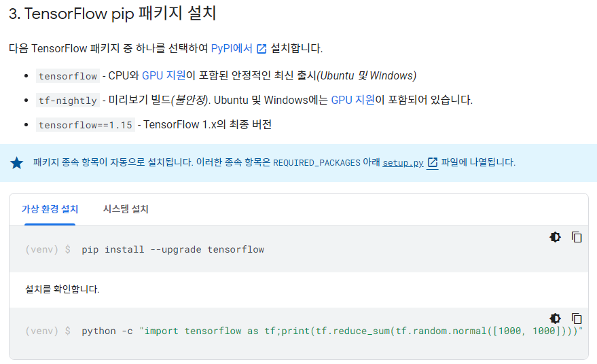Click the star icon in the blue notice
The width and height of the screenshot is (597, 364).
[x=17, y=163]
